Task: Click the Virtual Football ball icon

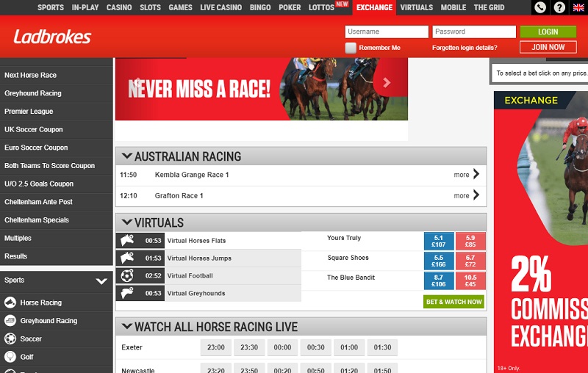Action: (x=127, y=275)
